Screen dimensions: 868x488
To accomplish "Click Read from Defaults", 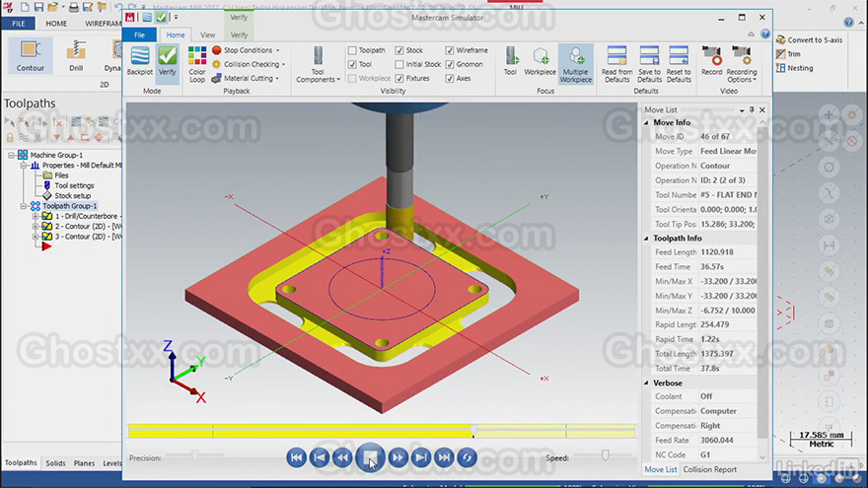I will (x=616, y=64).
